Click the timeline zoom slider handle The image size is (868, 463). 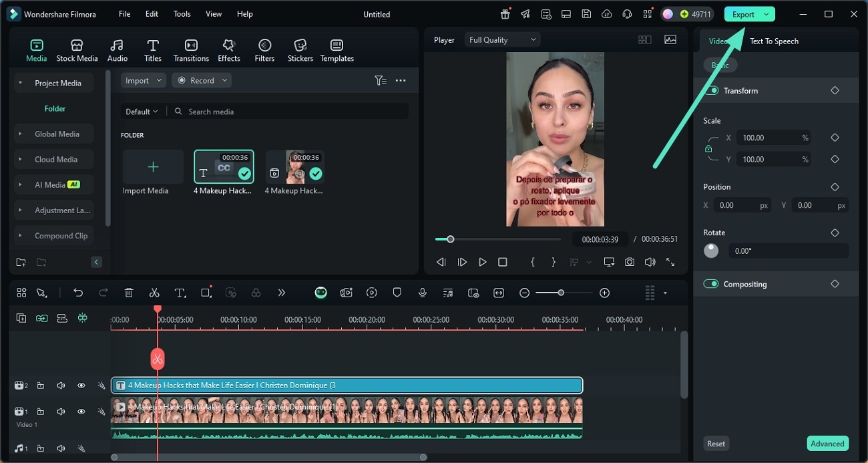click(x=561, y=293)
